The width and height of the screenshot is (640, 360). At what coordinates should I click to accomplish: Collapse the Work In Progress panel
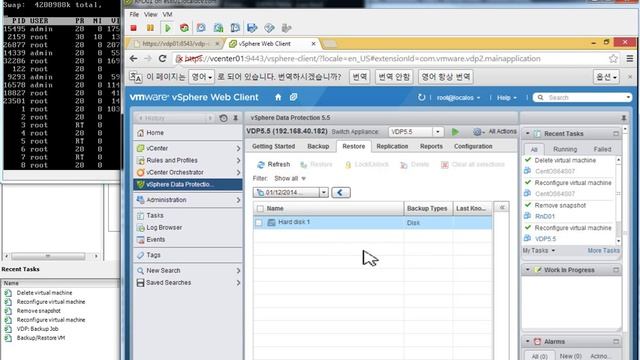click(x=527, y=270)
